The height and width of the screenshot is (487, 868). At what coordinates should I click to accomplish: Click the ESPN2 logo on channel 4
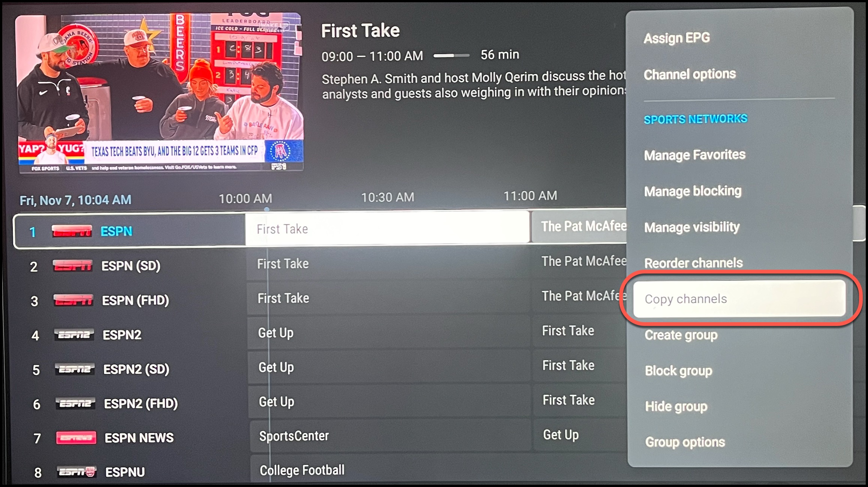click(74, 335)
